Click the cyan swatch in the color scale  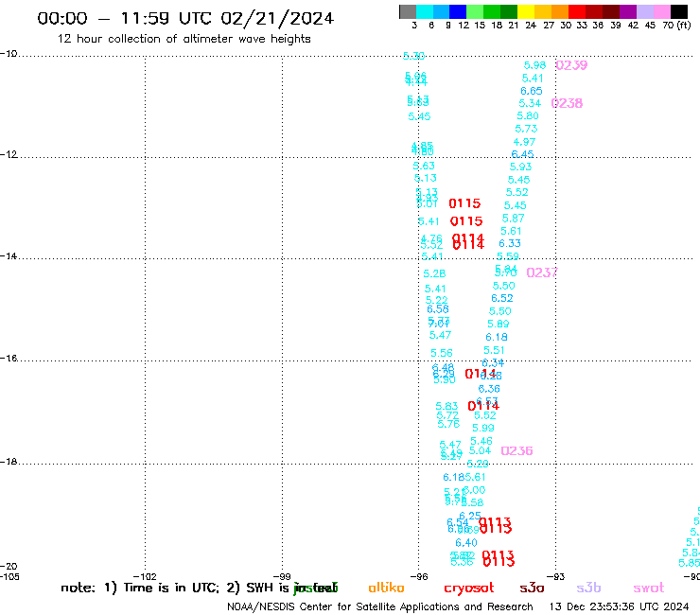click(425, 11)
